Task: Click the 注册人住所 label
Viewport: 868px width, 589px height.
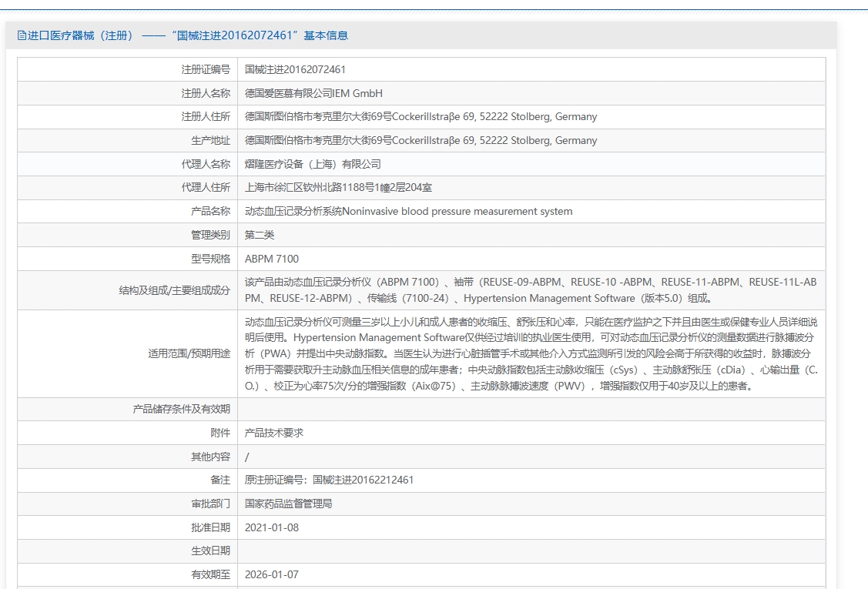Action: pyautogui.click(x=206, y=117)
